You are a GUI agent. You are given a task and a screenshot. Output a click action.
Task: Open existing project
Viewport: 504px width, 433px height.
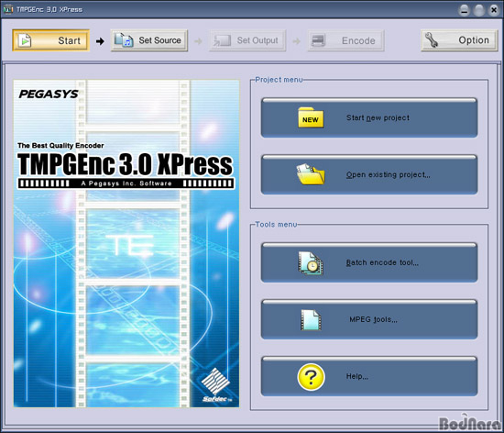(x=369, y=174)
